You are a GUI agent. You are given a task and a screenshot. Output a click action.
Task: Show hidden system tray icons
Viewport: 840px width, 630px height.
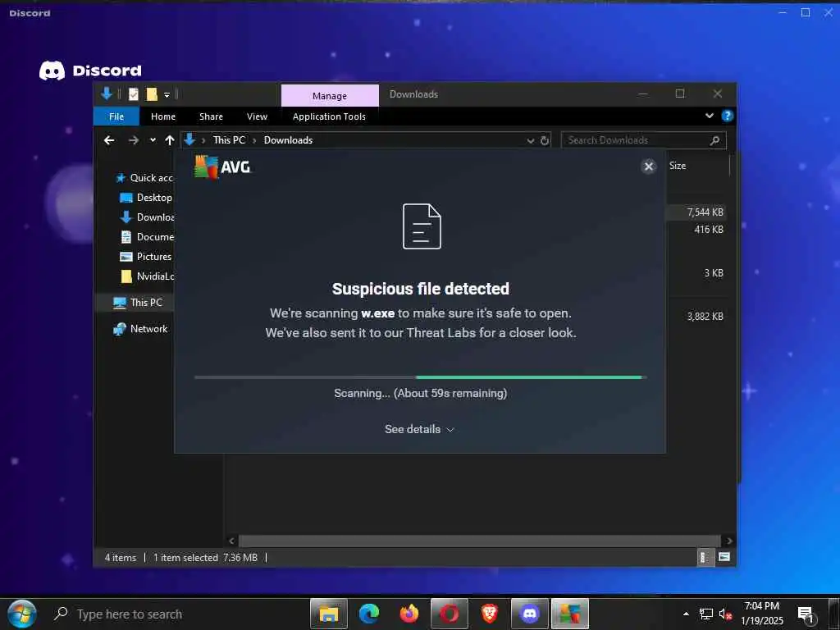click(686, 614)
